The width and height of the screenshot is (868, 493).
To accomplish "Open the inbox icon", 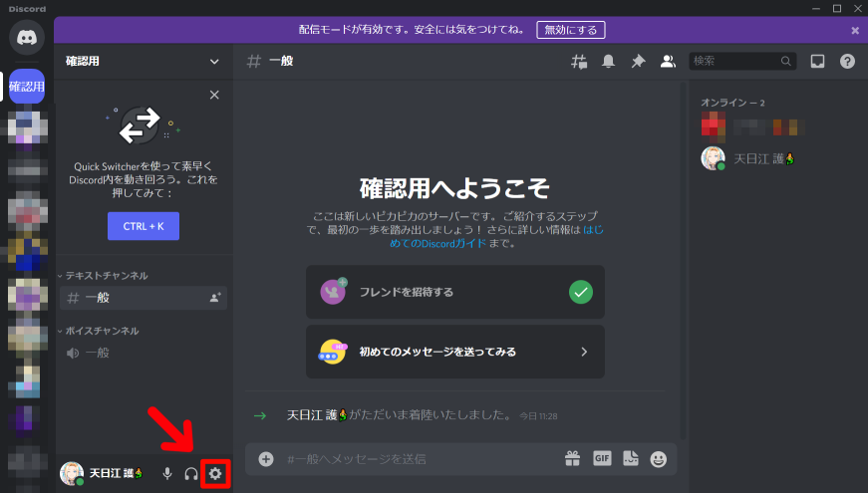I will pyautogui.click(x=817, y=62).
